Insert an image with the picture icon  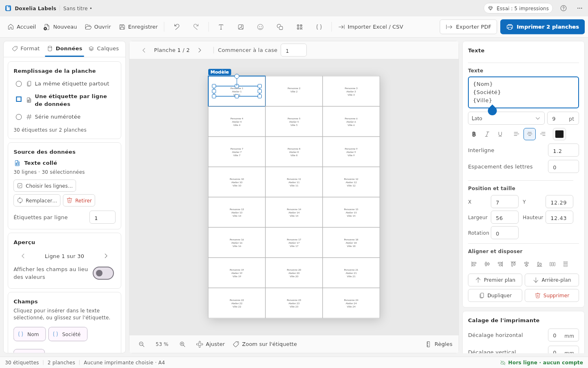[x=241, y=27]
